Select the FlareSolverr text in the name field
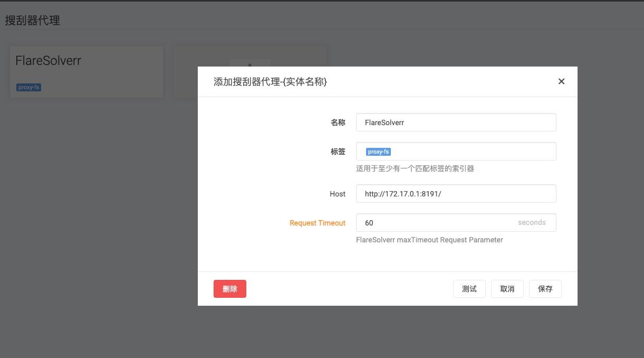This screenshot has height=358, width=644. (x=383, y=122)
